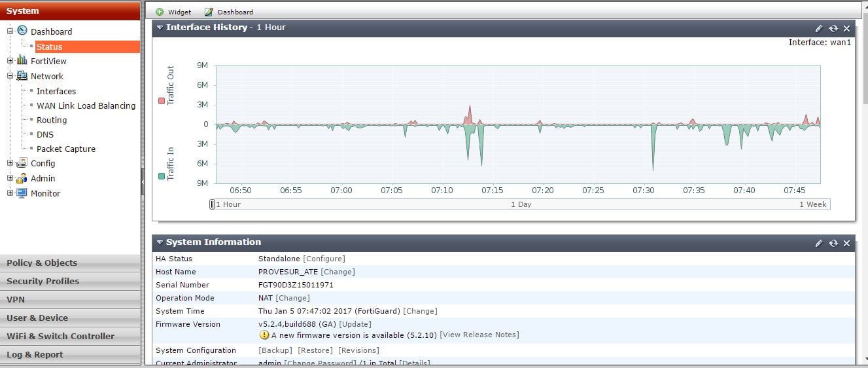
Task: Click Change Password link for admin
Action: 321,363
